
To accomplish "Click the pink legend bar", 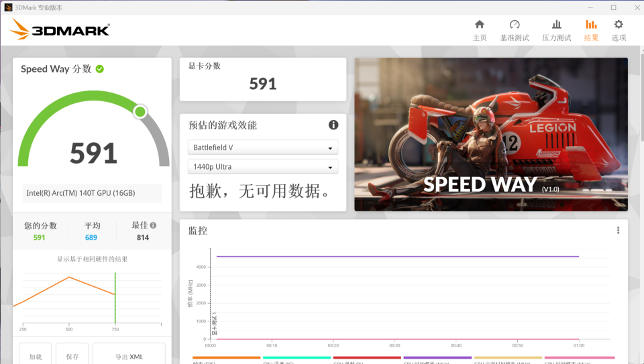I will [x=580, y=358].
